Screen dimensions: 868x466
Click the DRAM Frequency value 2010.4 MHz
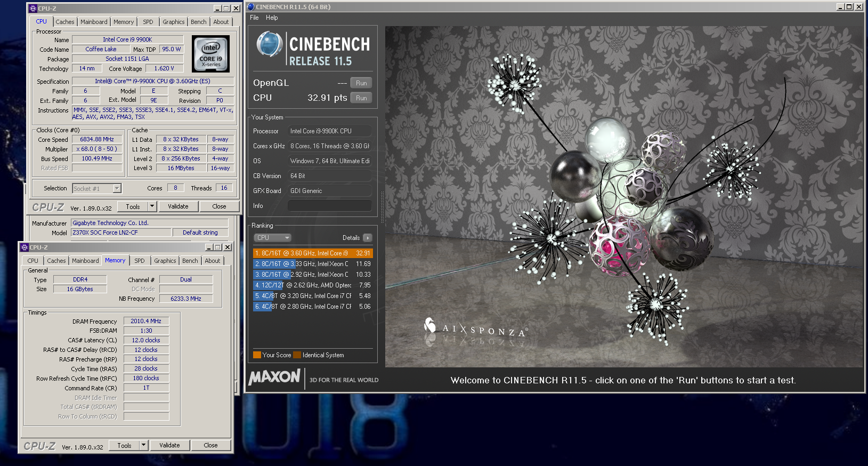click(x=146, y=321)
